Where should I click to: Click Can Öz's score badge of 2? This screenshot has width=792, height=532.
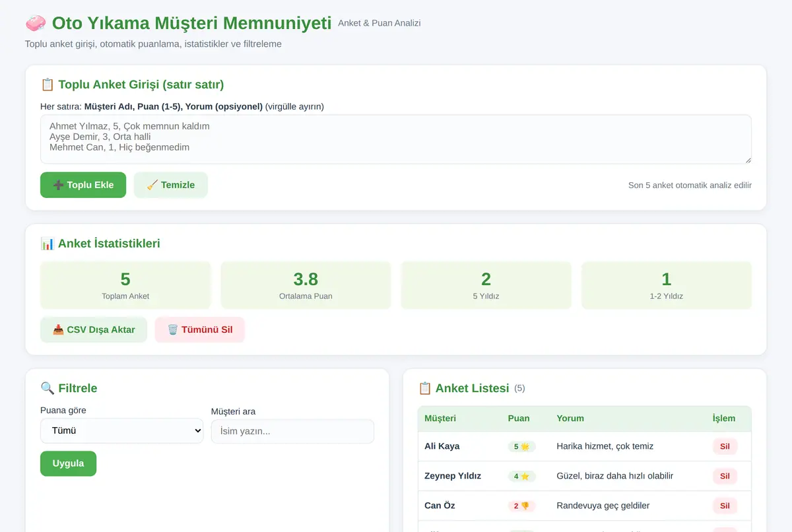point(522,506)
